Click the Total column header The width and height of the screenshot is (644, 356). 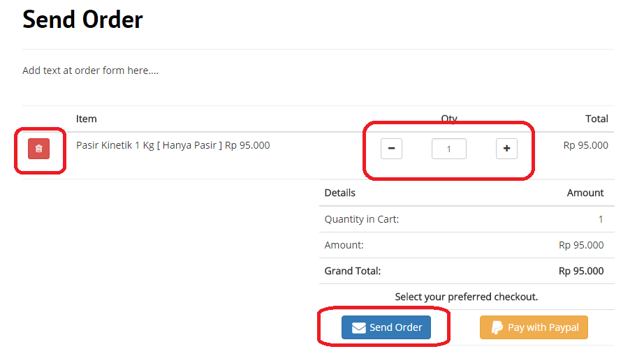[x=597, y=119]
